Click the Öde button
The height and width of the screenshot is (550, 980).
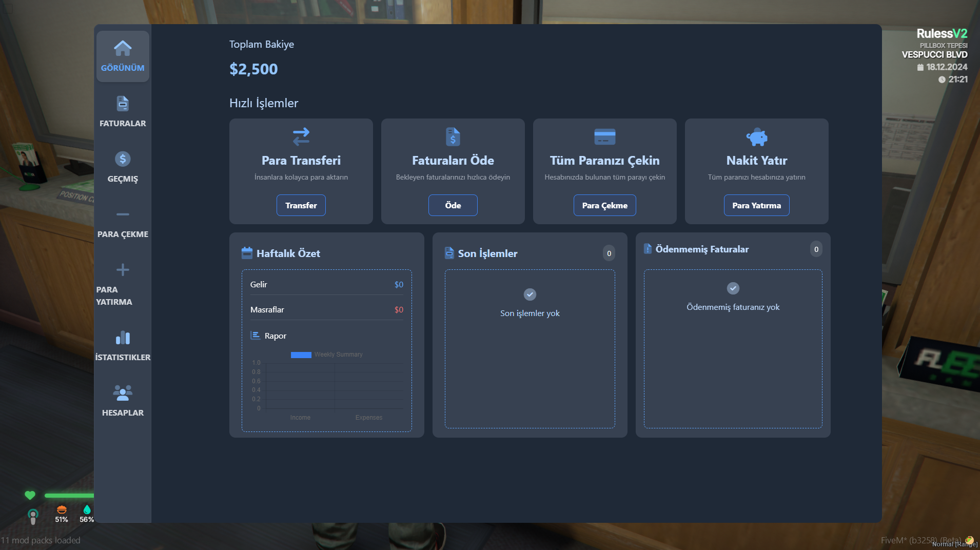[453, 205]
